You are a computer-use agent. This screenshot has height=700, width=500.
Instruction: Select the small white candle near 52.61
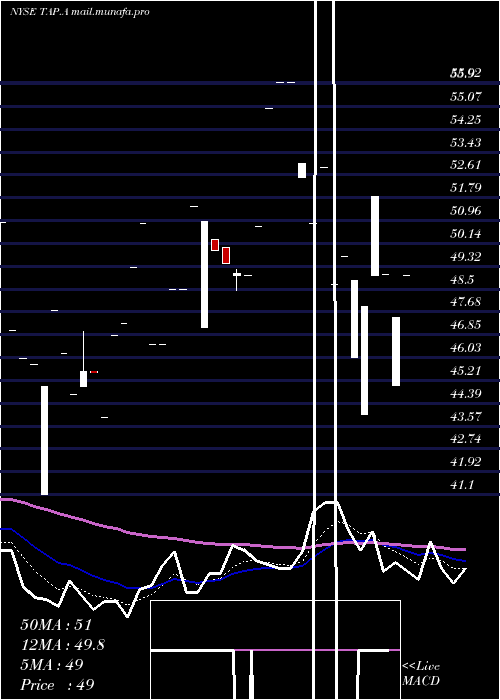point(302,171)
